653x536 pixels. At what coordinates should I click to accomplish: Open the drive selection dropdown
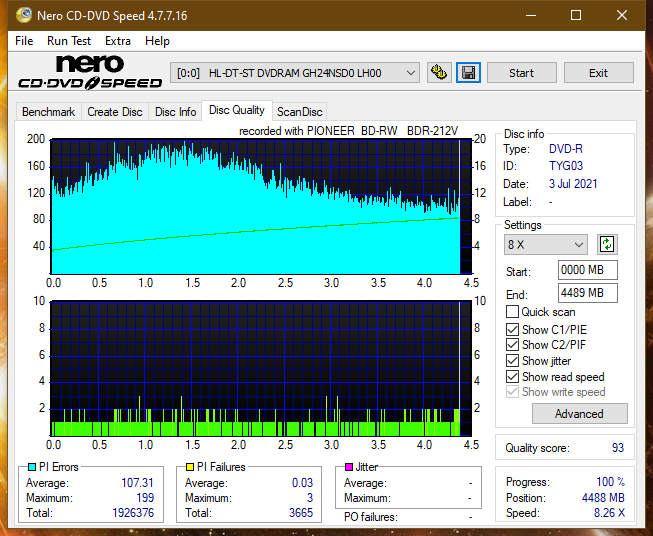(x=295, y=73)
